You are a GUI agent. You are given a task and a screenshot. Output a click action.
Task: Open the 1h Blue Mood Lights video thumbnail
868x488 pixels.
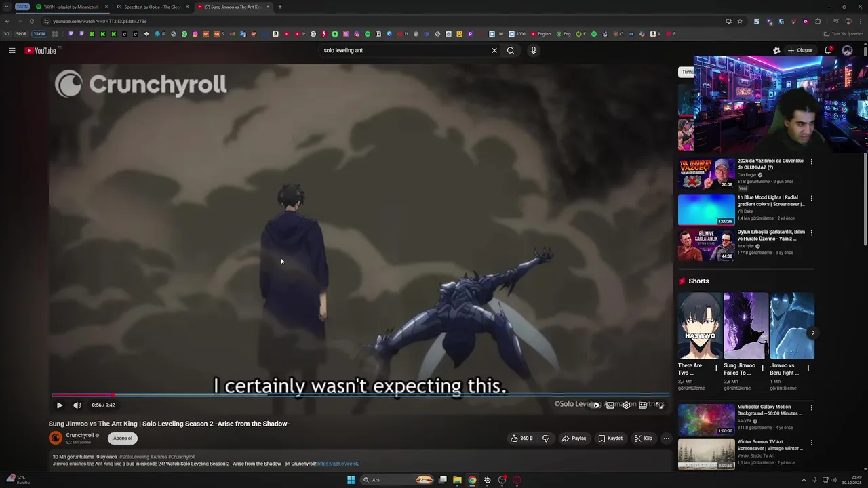[707, 210]
